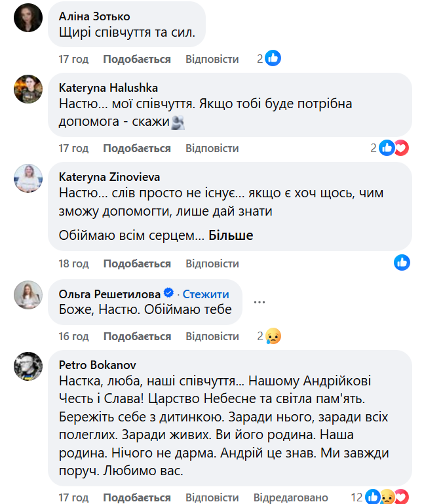Click Ольга Решетилова's avatar photo

tap(28, 295)
